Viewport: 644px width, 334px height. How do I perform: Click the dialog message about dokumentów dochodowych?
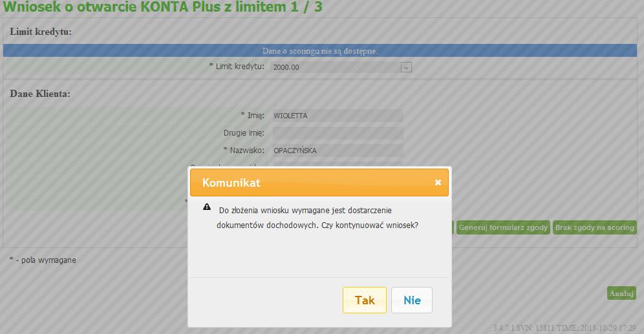pos(317,218)
